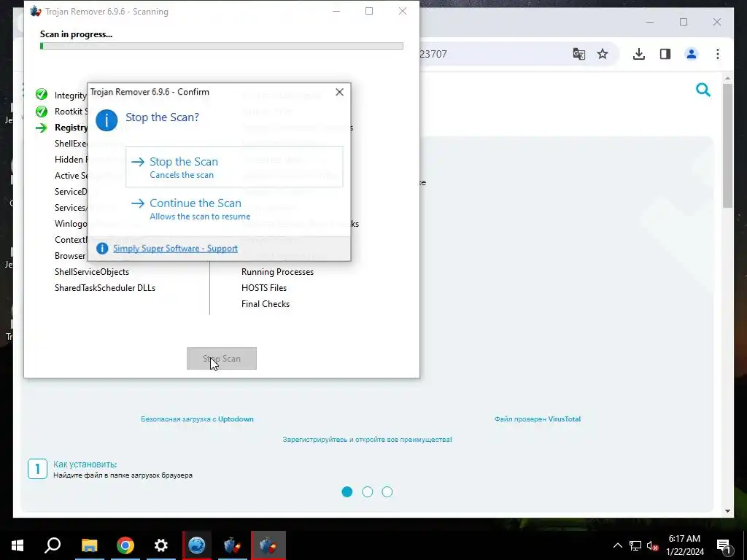Click the Trojan Remover title bar icon
The image size is (747, 560).
click(x=36, y=12)
